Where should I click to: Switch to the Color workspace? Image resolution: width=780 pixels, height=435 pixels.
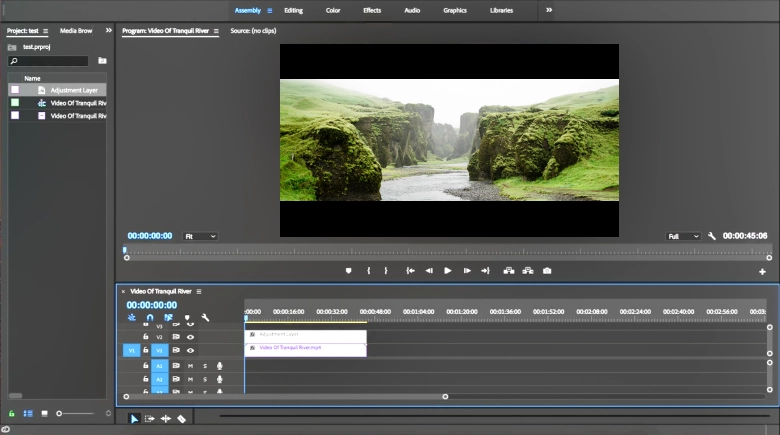333,10
